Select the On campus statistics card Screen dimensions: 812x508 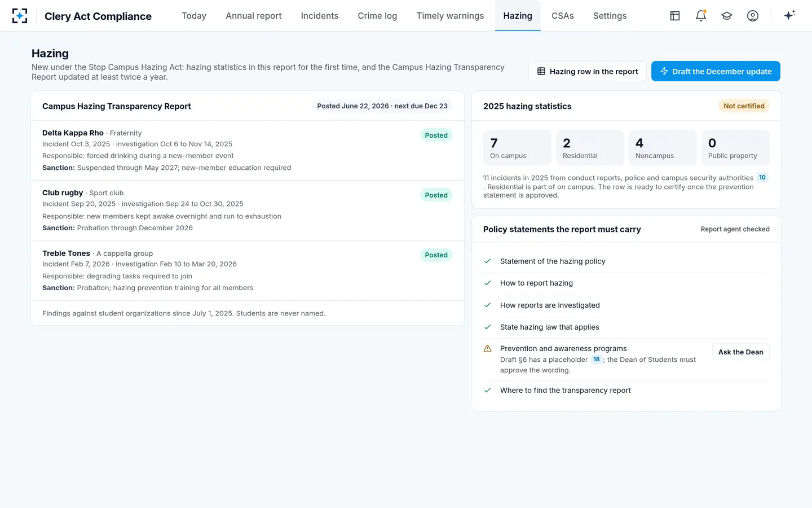[517, 148]
